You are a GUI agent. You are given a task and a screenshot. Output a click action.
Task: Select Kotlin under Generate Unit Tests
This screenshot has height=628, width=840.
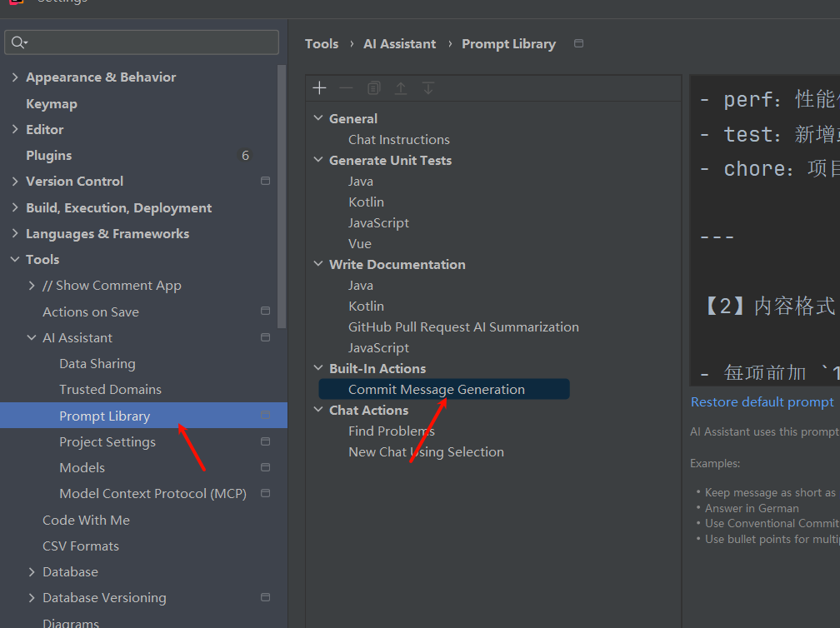click(366, 202)
